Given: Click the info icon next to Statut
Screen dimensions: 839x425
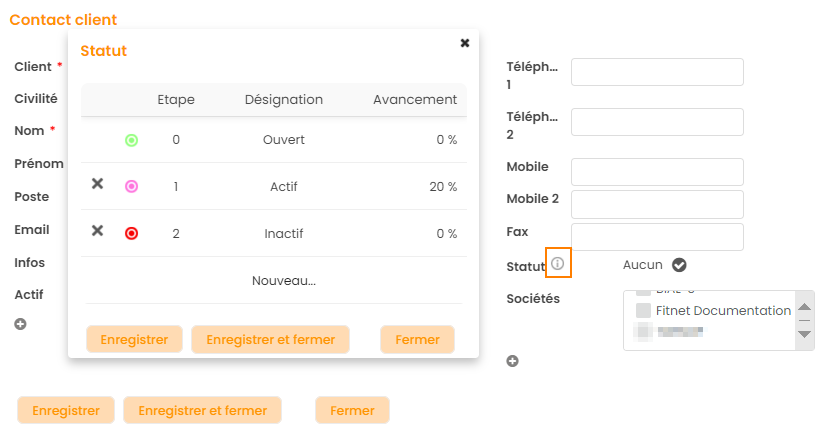Looking at the screenshot, I should pyautogui.click(x=558, y=264).
